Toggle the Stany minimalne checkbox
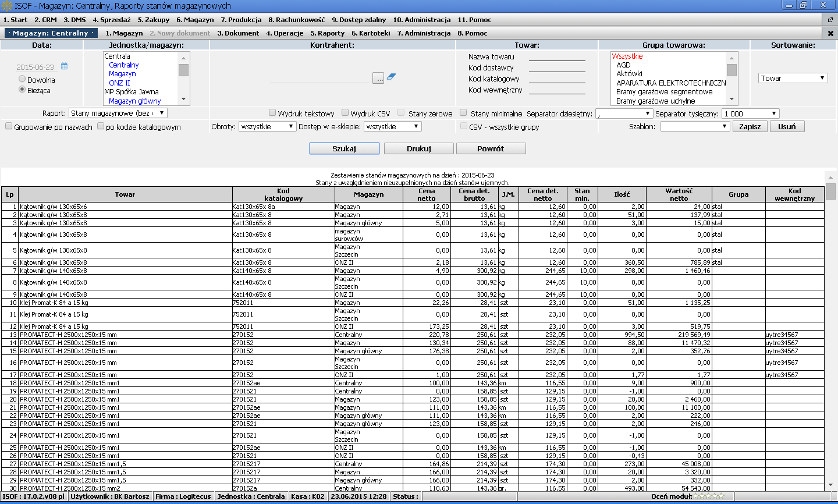Viewport: 838px width, 504px height. click(463, 113)
